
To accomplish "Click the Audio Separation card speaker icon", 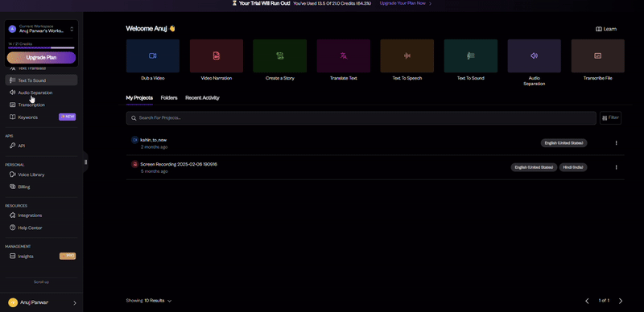I will (x=534, y=55).
